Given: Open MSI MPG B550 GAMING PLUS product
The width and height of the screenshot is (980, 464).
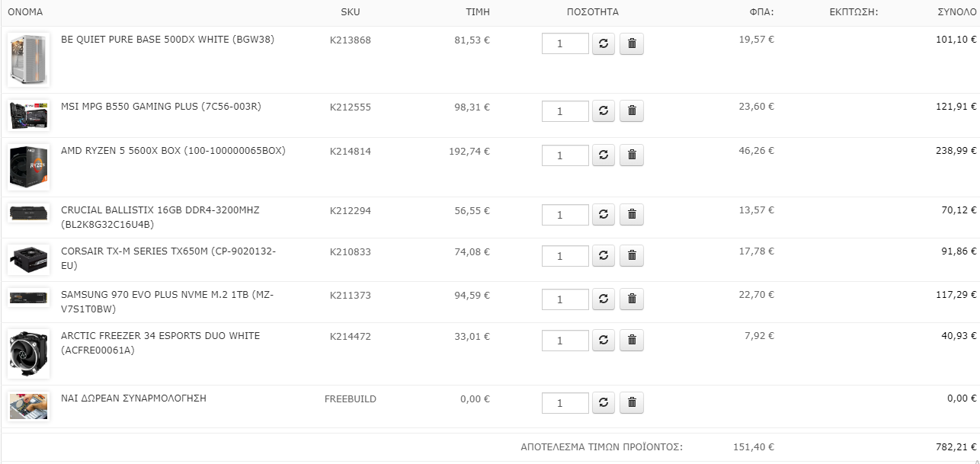Looking at the screenshot, I should coord(161,107).
